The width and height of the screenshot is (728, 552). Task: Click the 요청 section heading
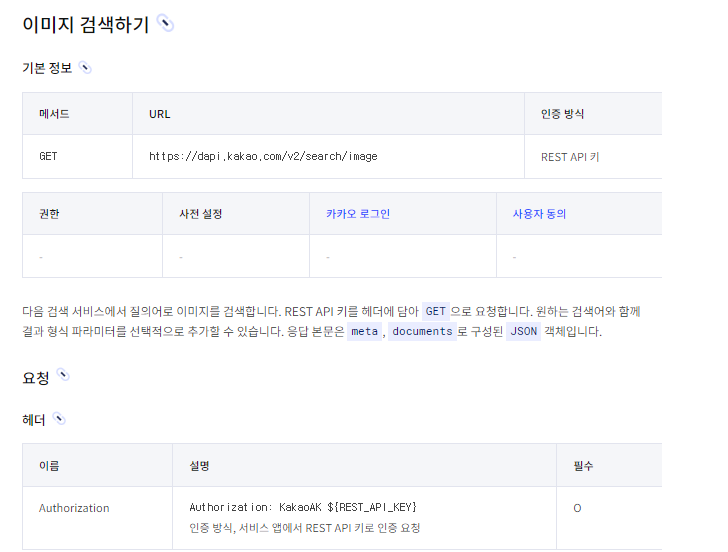coord(36,377)
